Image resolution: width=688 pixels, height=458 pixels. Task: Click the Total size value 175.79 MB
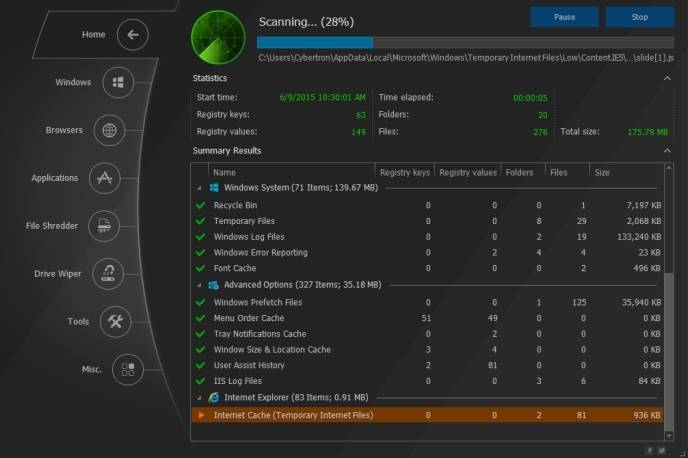coord(648,132)
